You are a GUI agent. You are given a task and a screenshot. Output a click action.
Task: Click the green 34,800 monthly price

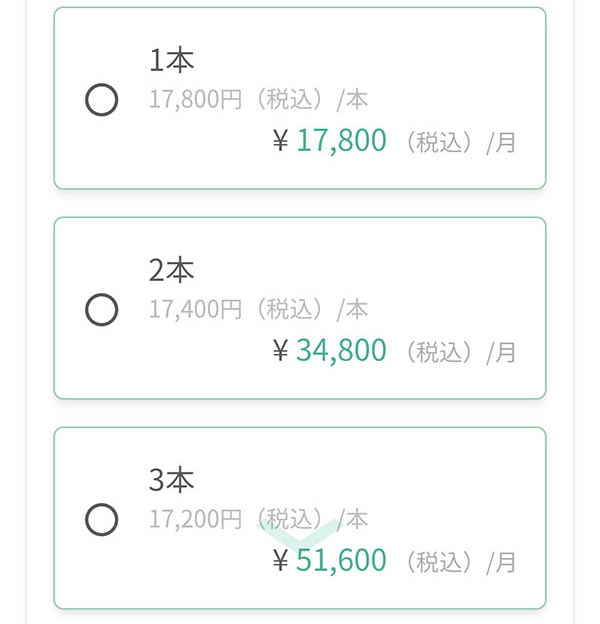341,351
